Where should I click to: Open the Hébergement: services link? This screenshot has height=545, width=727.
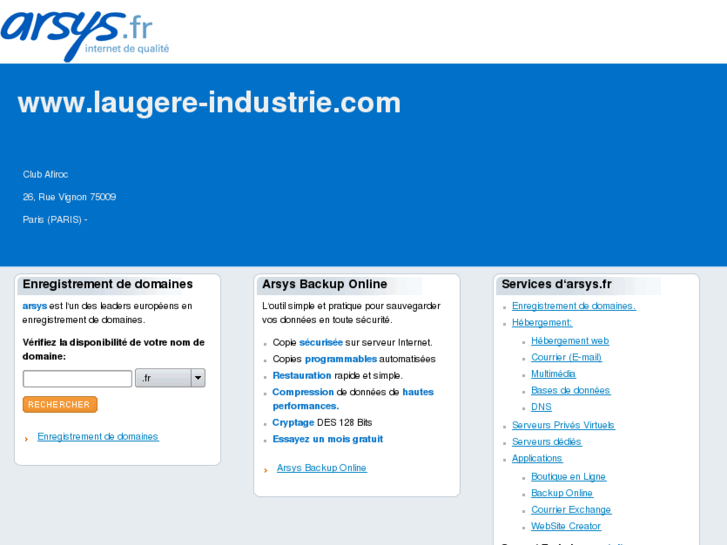pos(542,322)
